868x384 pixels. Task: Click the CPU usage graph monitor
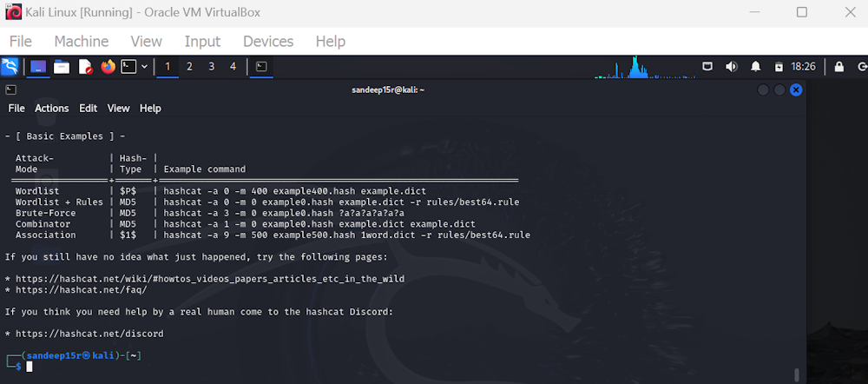pos(644,67)
